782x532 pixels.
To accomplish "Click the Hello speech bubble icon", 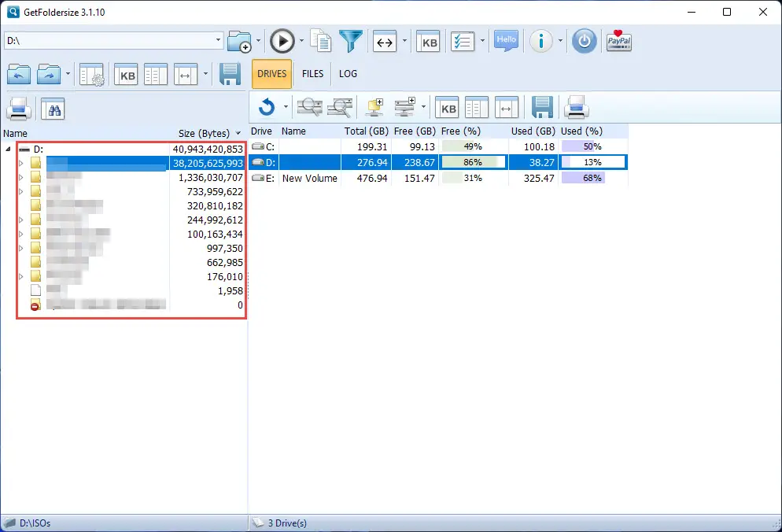I will point(506,41).
